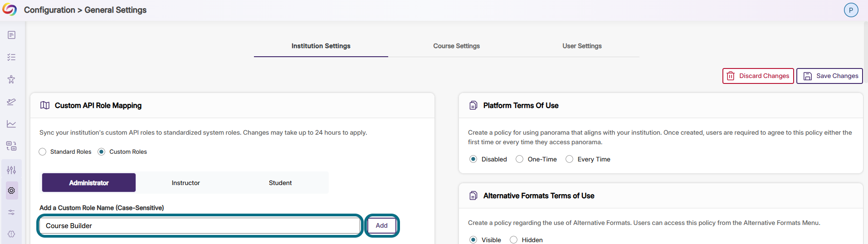Click the Alternative Formats Terms of Use heading
This screenshot has width=868, height=244.
click(x=539, y=195)
